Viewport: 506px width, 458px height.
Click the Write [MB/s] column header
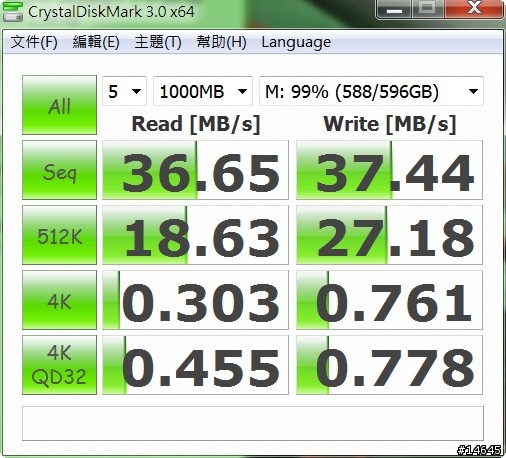(390, 124)
